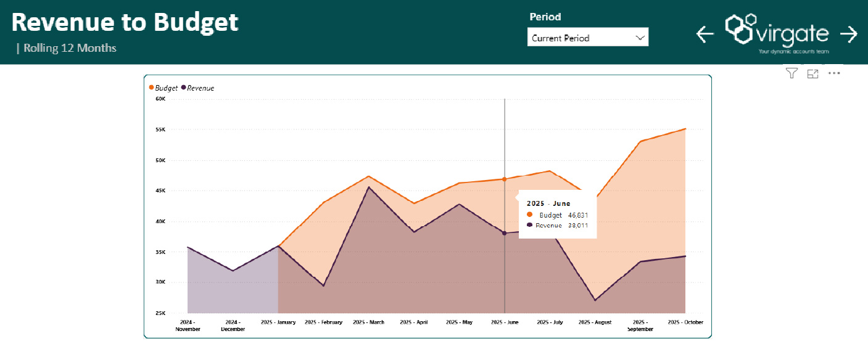The width and height of the screenshot is (868, 352).
Task: Click the purple Revenue legend marker
Action: pos(184,88)
